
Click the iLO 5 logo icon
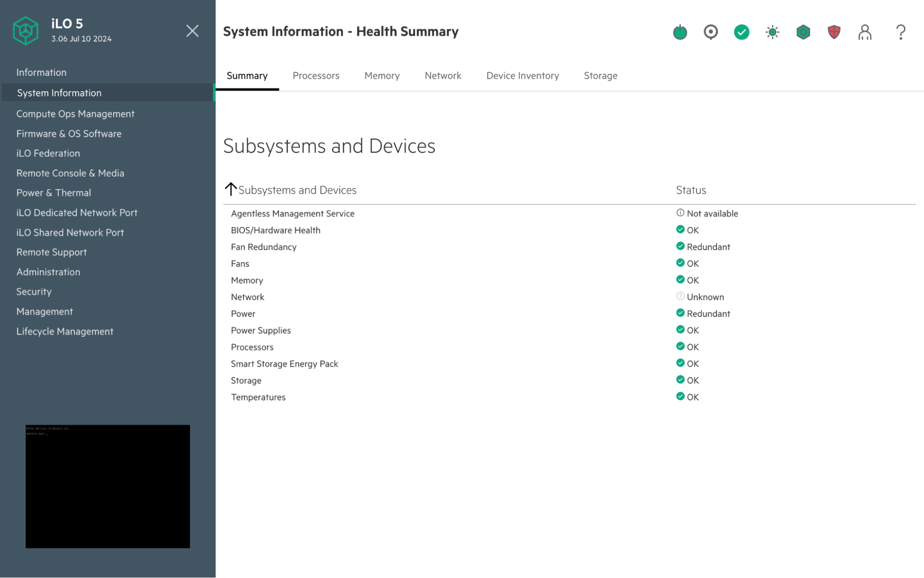point(25,31)
